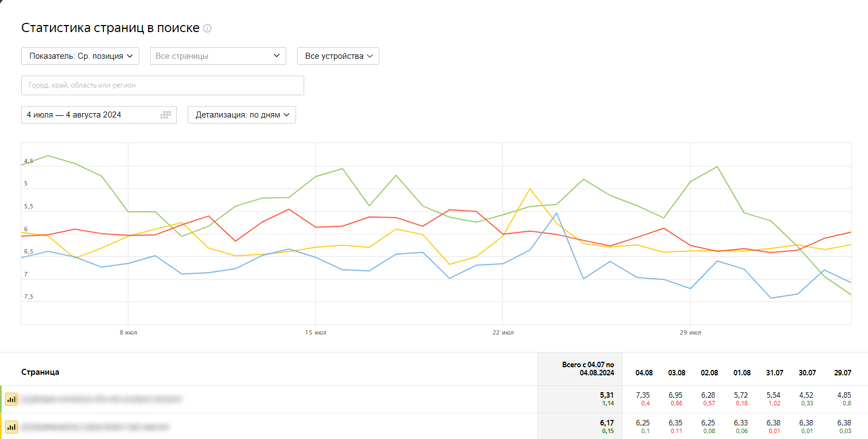Click the 5,31 total value in green row

point(606,395)
